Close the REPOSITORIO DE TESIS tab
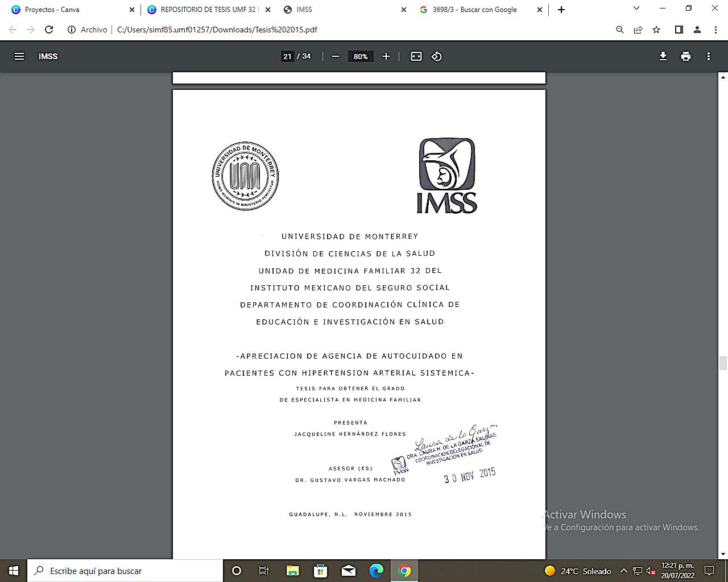 pyautogui.click(x=268, y=10)
